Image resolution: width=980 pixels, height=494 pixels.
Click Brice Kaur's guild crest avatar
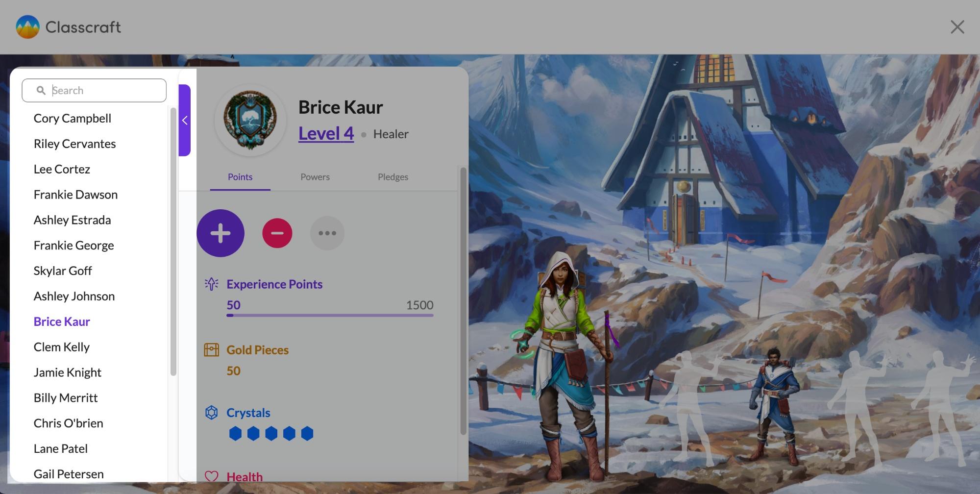tap(250, 121)
